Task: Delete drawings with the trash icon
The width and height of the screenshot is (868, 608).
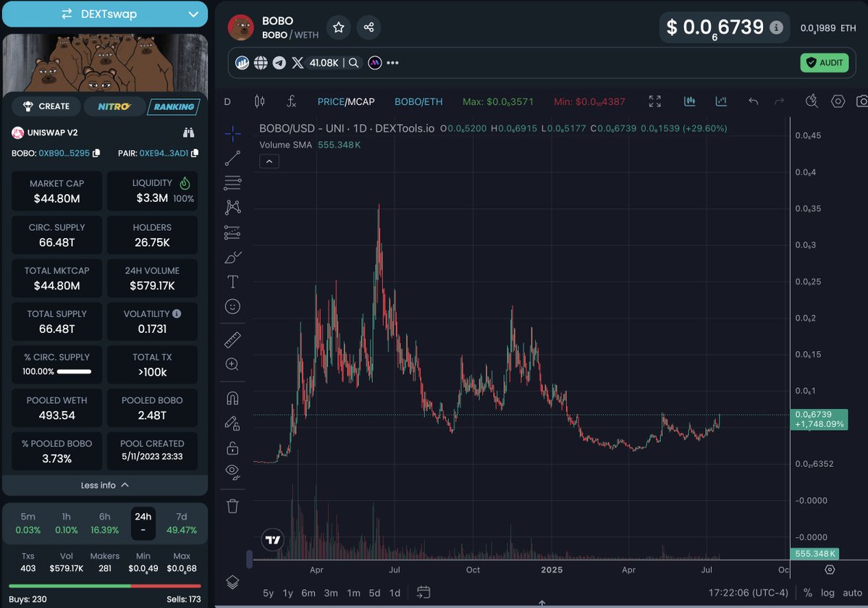Action: pos(232,506)
